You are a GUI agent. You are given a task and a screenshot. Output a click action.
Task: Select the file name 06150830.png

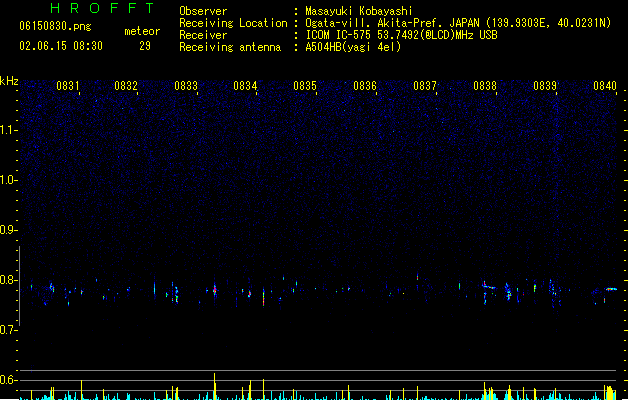click(55, 26)
